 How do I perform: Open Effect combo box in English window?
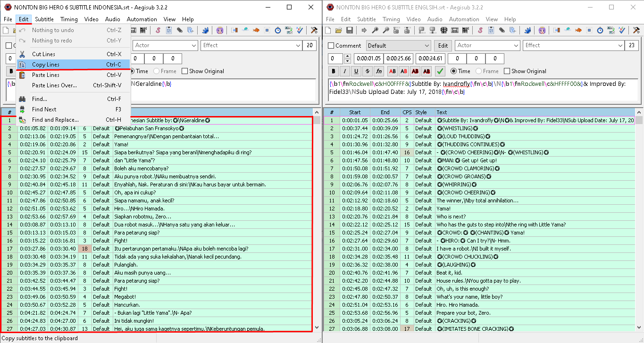tap(573, 46)
